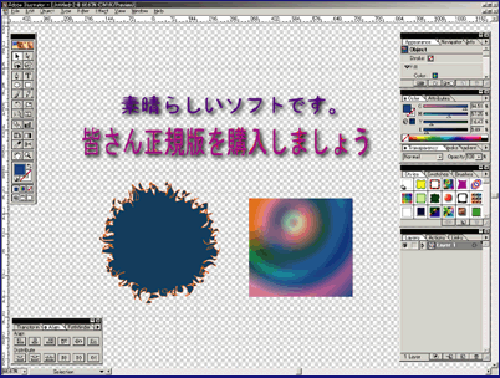Activate the Stroke box in toolbox

point(26,176)
